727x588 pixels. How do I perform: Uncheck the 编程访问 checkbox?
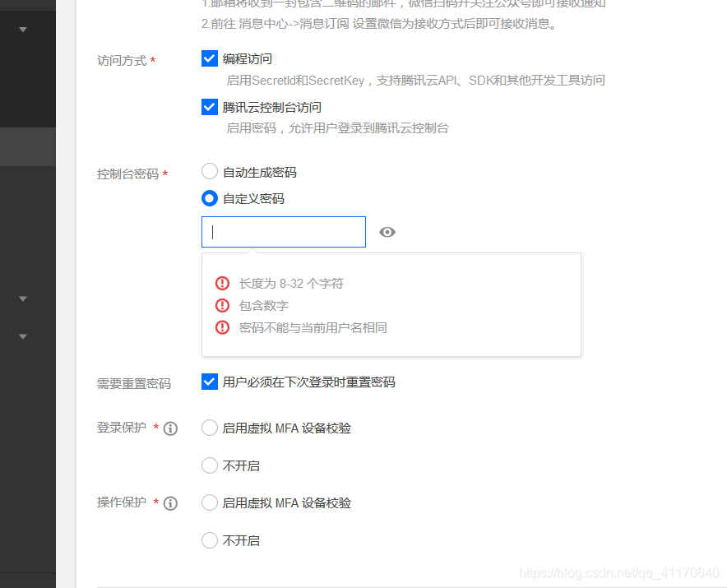pyautogui.click(x=210, y=58)
